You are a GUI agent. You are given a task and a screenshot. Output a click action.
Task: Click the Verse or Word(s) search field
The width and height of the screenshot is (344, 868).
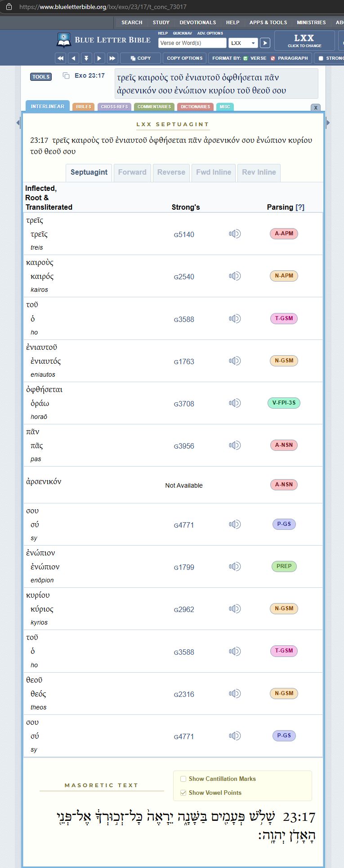192,43
